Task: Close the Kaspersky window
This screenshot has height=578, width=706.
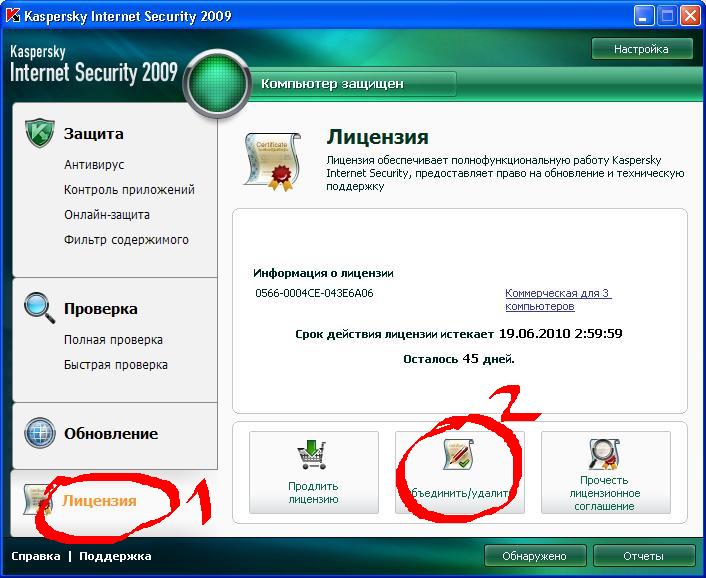Action: point(690,16)
